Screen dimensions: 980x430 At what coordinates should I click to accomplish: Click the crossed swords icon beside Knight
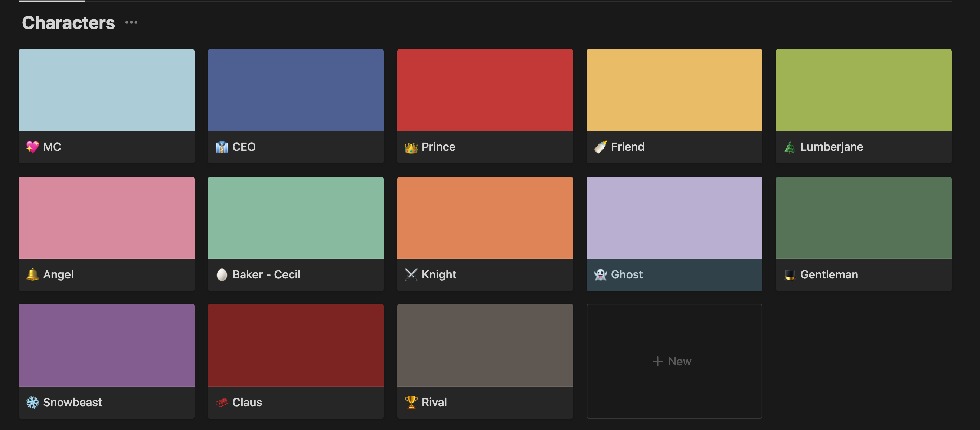[411, 274]
